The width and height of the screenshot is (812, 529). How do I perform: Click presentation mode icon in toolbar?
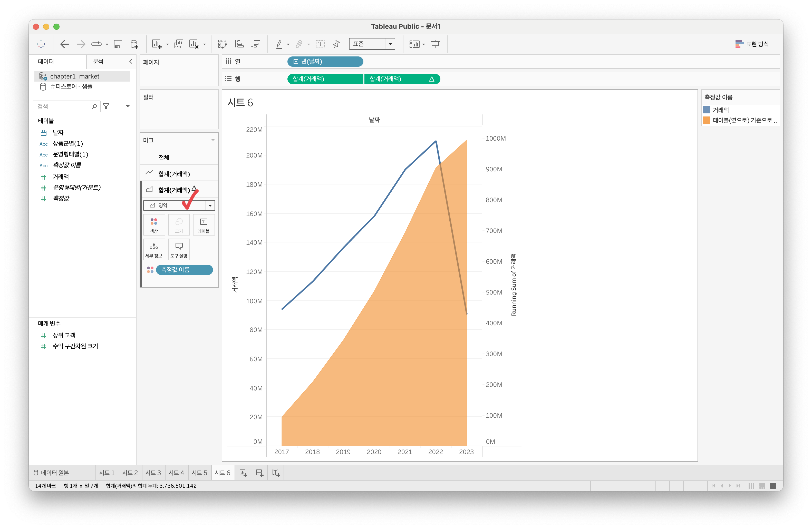tap(435, 44)
